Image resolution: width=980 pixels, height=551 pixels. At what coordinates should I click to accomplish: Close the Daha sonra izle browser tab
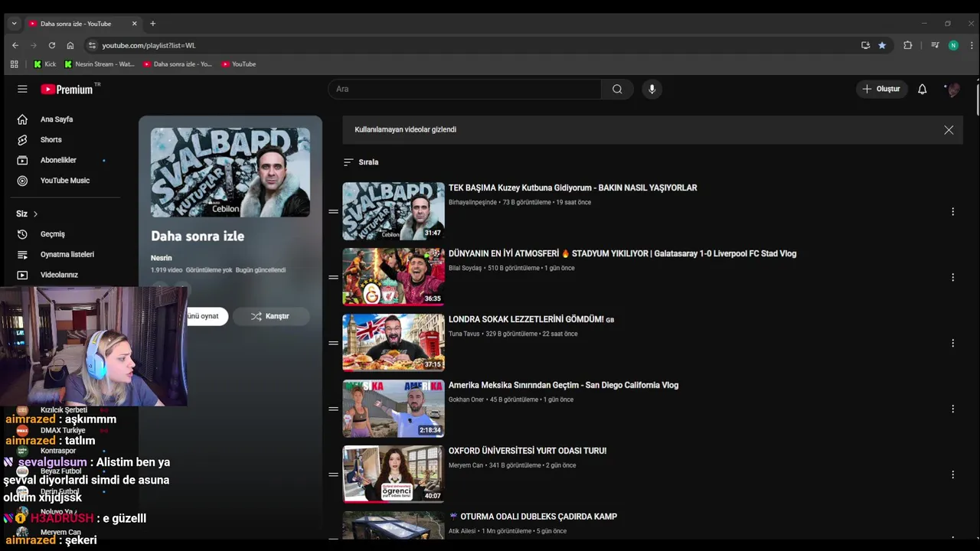click(134, 24)
